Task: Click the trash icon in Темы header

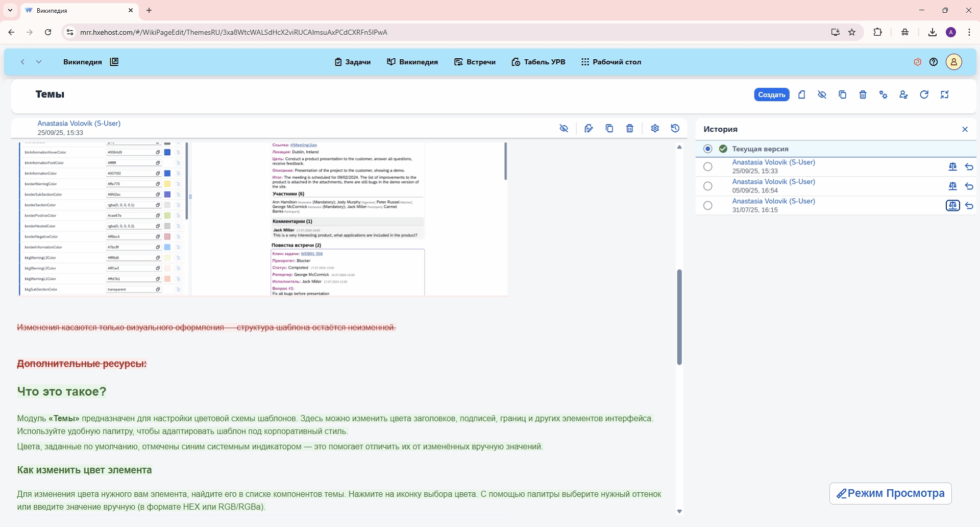Action: point(863,95)
